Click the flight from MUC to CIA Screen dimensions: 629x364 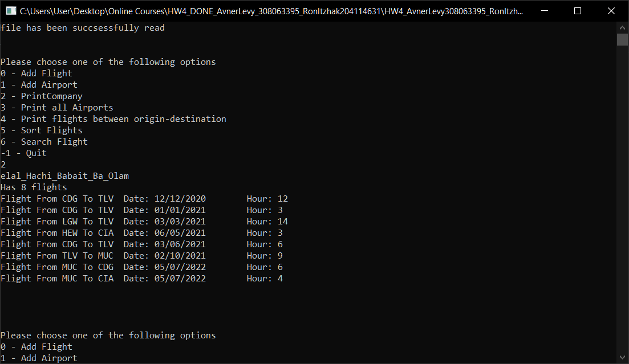tap(142, 279)
